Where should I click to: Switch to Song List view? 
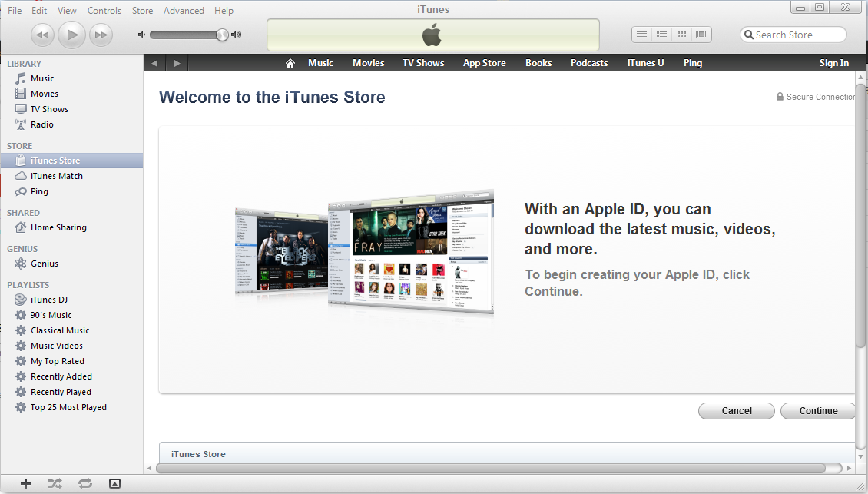point(641,35)
